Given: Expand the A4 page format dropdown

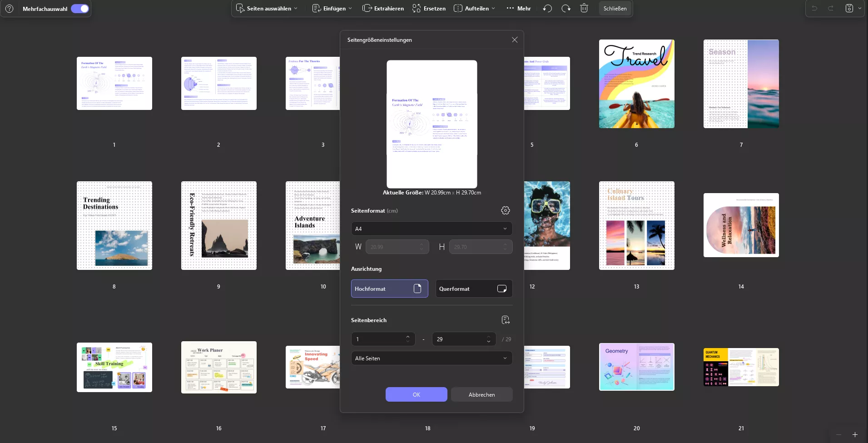Looking at the screenshot, I should (x=432, y=229).
